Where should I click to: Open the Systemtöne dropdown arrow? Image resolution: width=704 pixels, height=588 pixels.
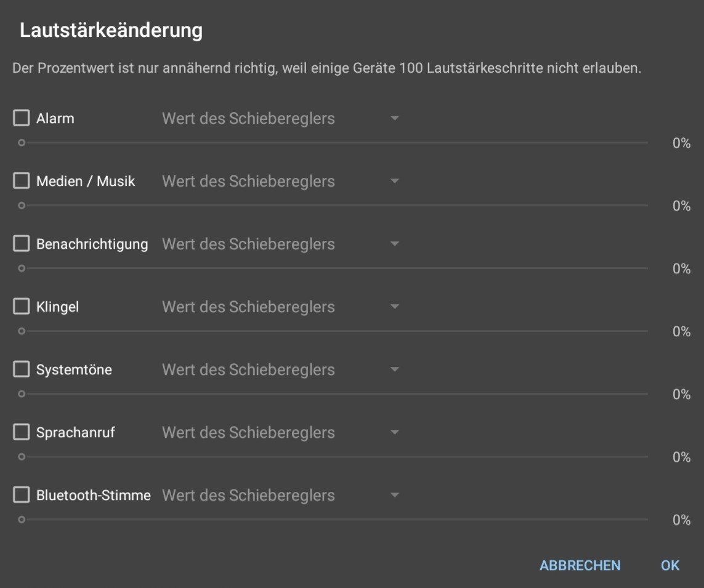click(395, 369)
